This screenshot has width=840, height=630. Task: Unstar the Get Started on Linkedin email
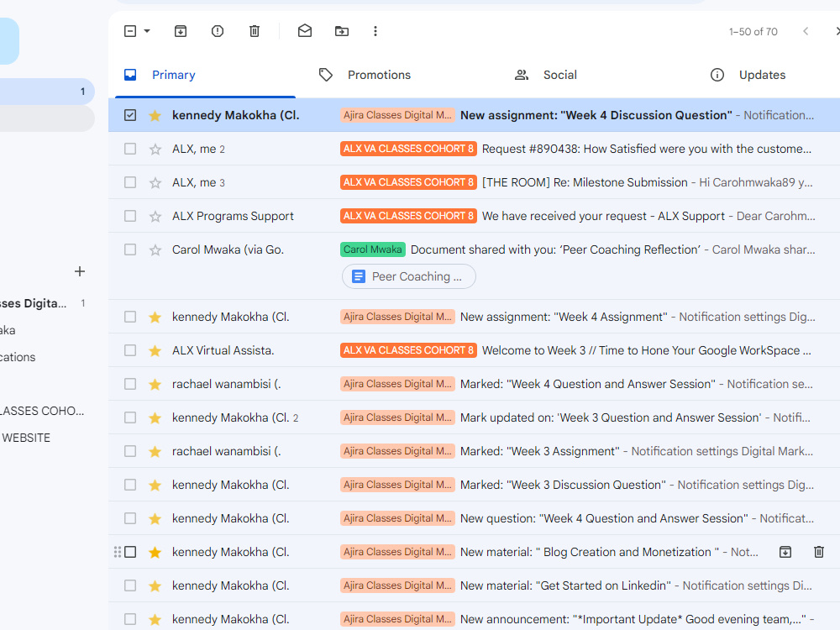(x=155, y=585)
